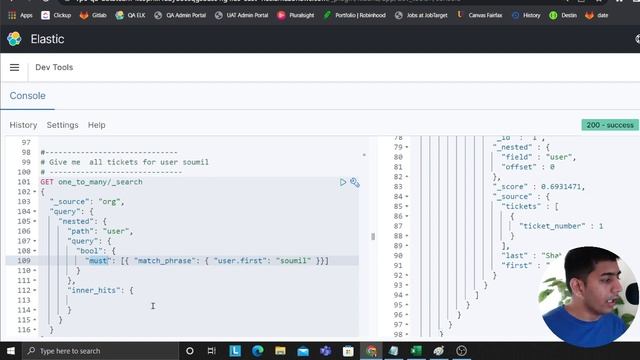Click the "user.first": "soumil" text
This screenshot has height=360, width=640.
[262, 261]
